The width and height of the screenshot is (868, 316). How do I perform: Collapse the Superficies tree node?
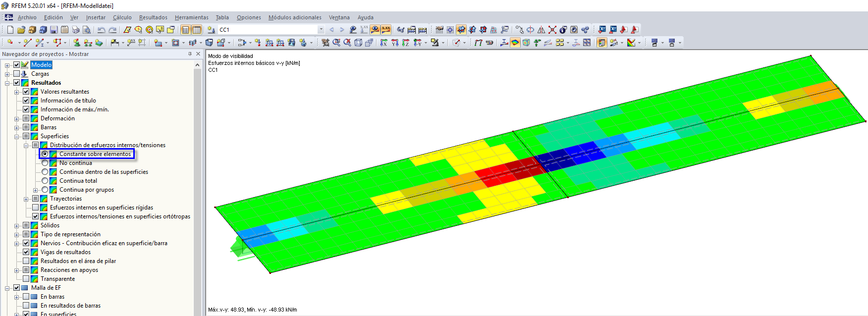[x=17, y=136]
